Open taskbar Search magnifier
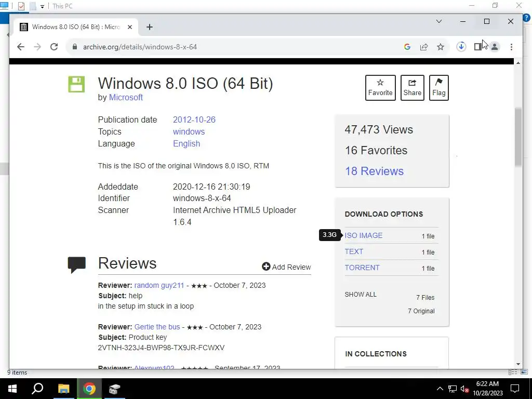Viewport: 532px width, 399px height. tap(37, 389)
